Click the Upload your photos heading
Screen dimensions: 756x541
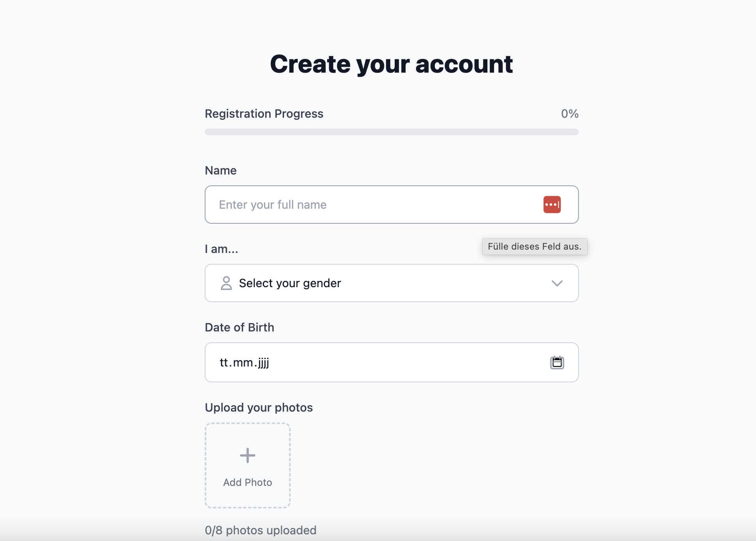pos(259,407)
